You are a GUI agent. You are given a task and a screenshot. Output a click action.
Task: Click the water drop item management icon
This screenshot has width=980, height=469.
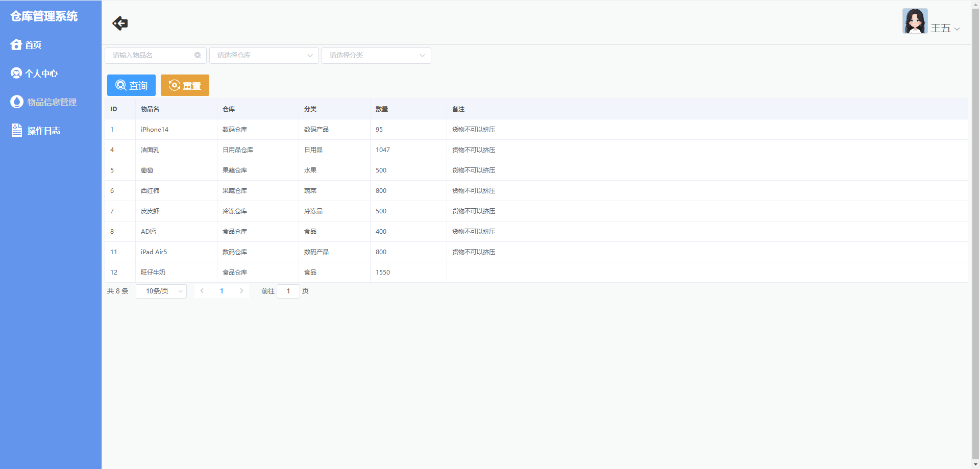click(17, 102)
